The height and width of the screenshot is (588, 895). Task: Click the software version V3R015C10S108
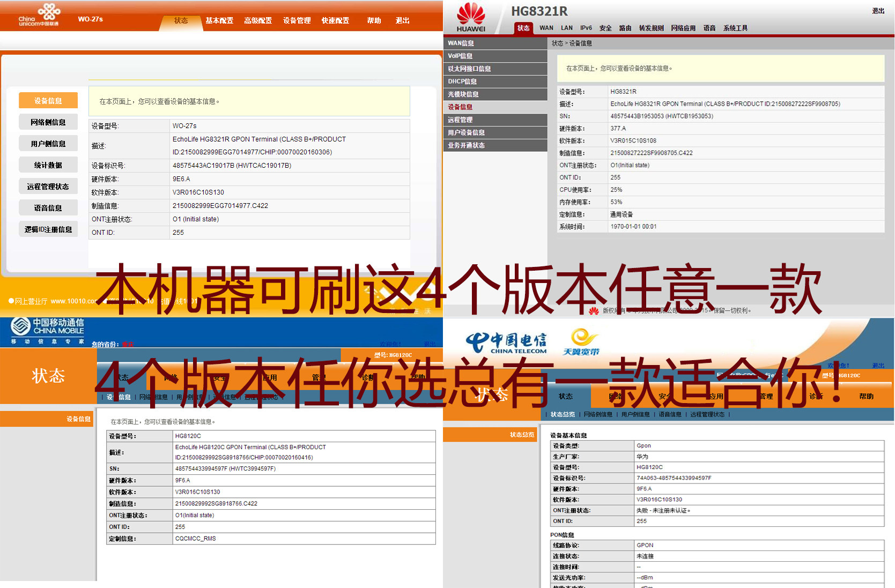pos(633,141)
